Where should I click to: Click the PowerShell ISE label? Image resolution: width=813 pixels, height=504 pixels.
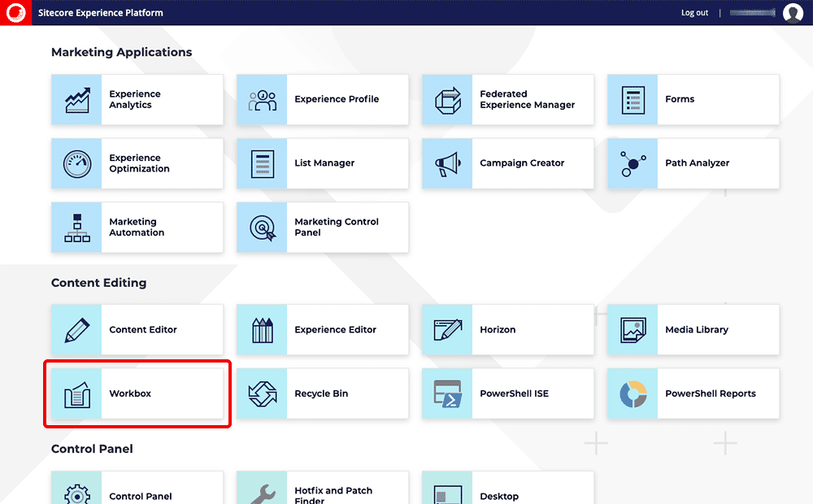click(x=514, y=393)
